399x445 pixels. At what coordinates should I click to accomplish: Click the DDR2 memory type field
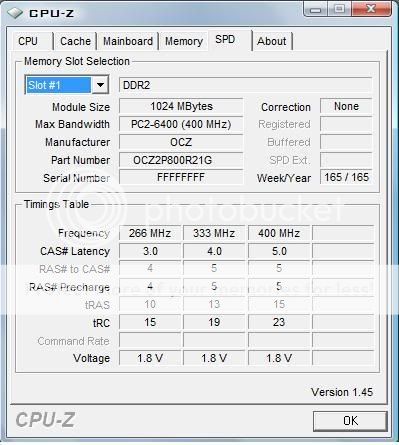(245, 85)
